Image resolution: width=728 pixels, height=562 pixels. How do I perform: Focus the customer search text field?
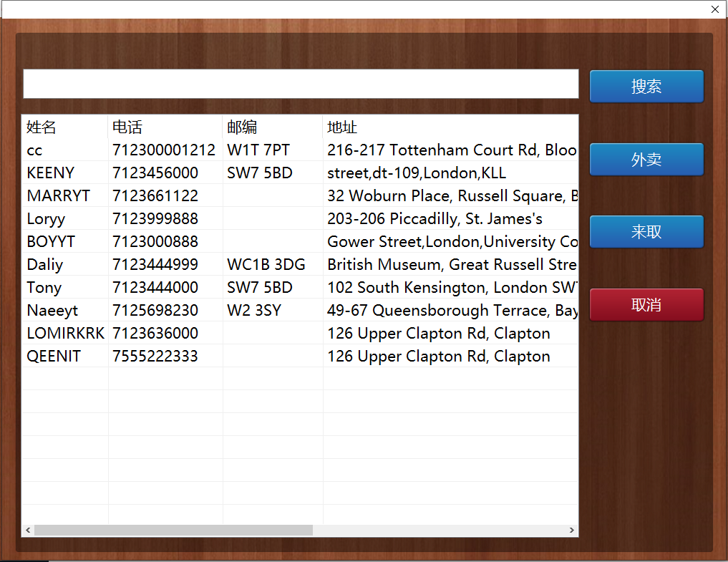301,84
